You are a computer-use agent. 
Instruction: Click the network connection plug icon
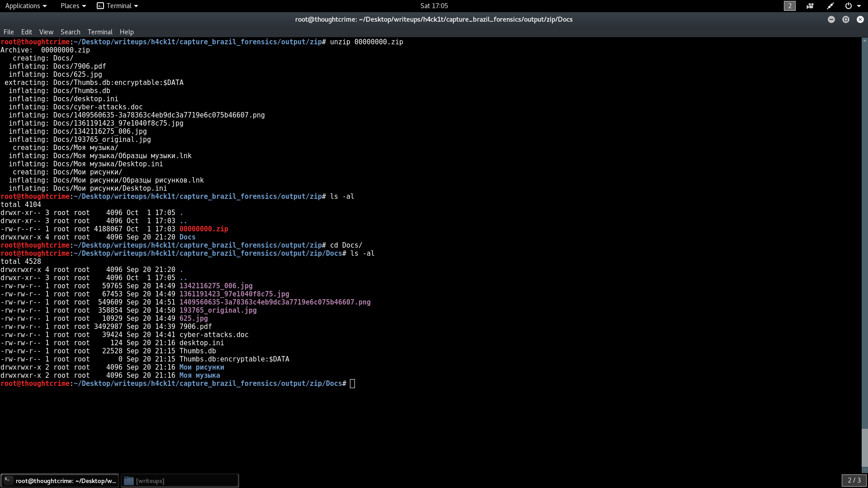click(830, 6)
